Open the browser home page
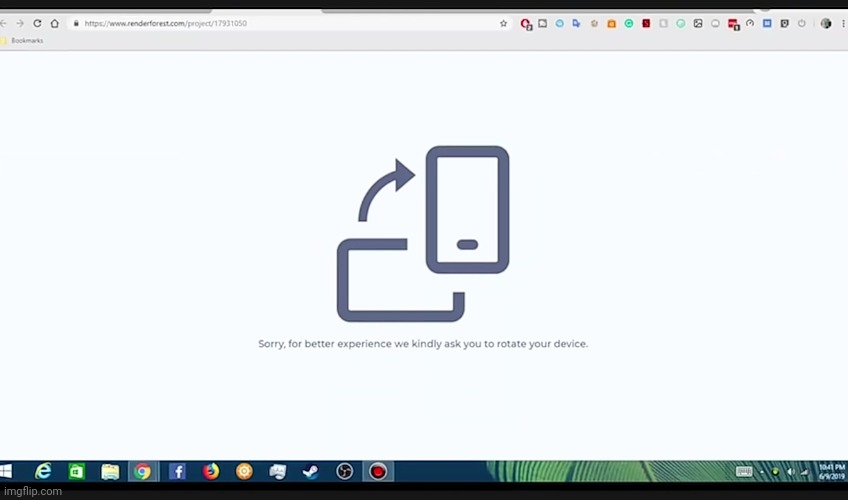 [x=55, y=23]
